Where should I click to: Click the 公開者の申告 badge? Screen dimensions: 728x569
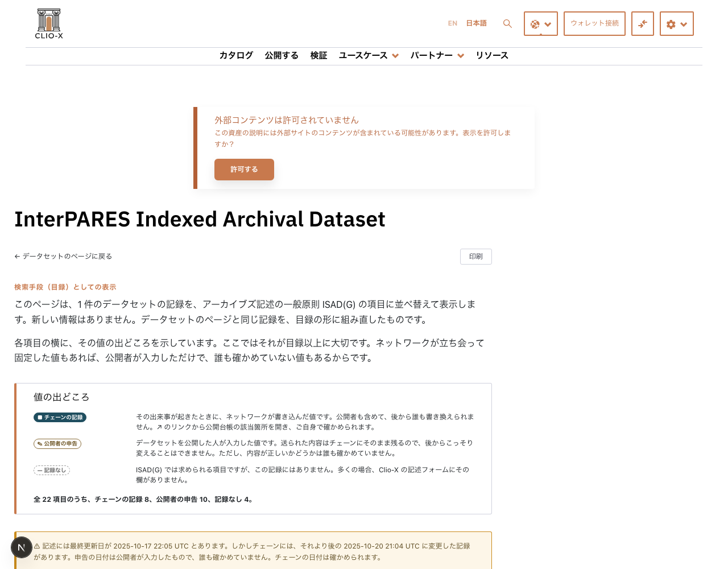(x=57, y=444)
